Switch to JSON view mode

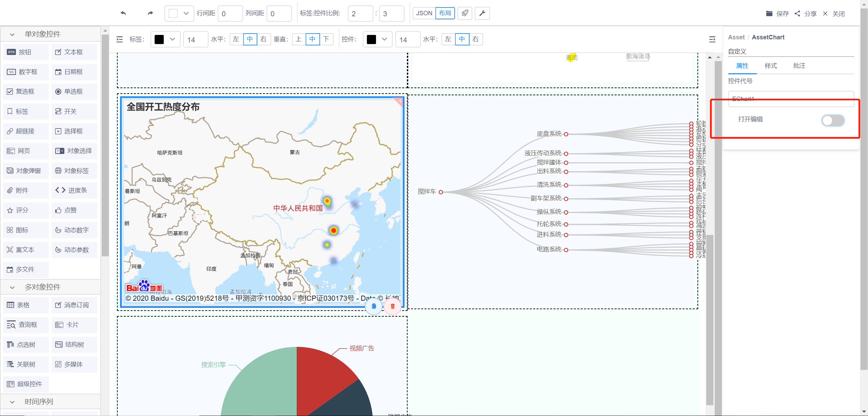[x=424, y=13]
